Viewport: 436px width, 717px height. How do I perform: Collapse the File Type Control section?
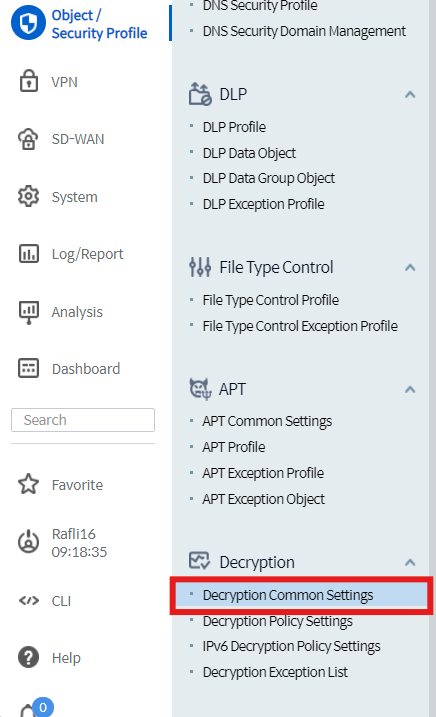coord(410,268)
